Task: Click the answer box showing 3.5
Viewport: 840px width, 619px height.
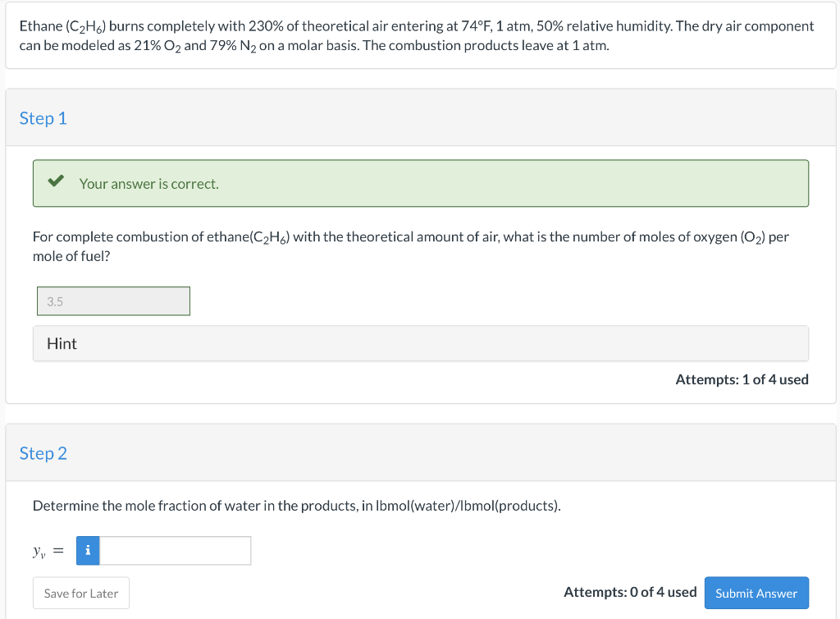Action: 113,300
